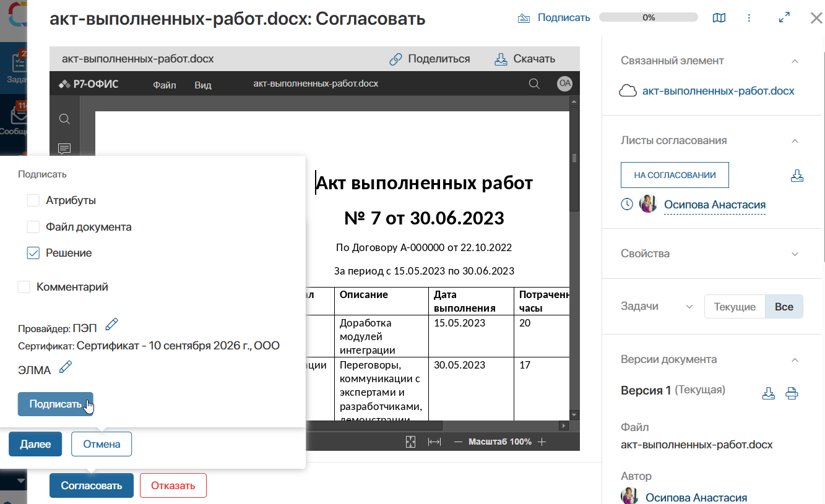Viewport: 825px width, 504px height.
Task: Click the Согласовать button at the bottom
Action: coord(92,485)
